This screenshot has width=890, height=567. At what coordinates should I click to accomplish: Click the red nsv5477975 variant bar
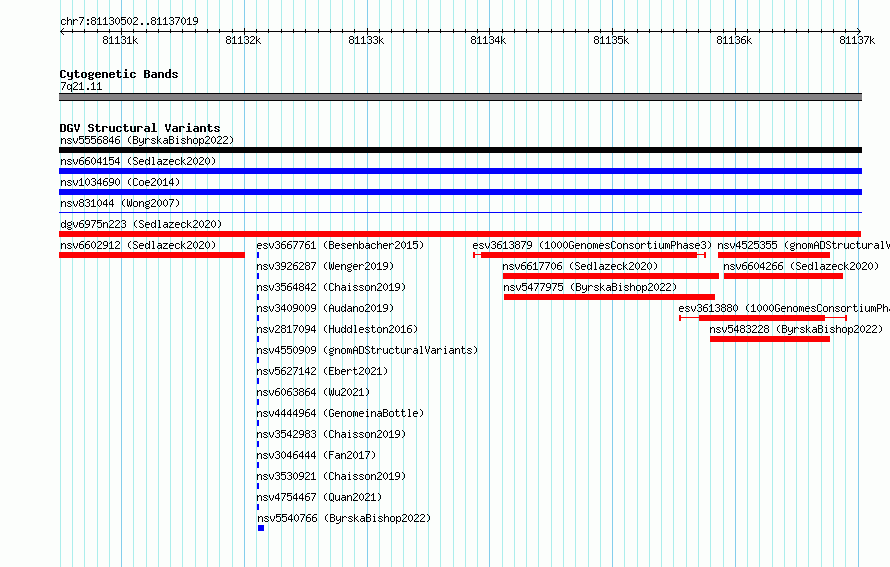click(x=610, y=297)
